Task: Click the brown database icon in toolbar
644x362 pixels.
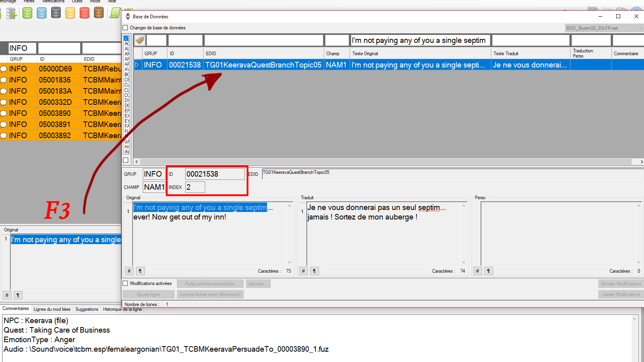Action: pyautogui.click(x=99, y=13)
